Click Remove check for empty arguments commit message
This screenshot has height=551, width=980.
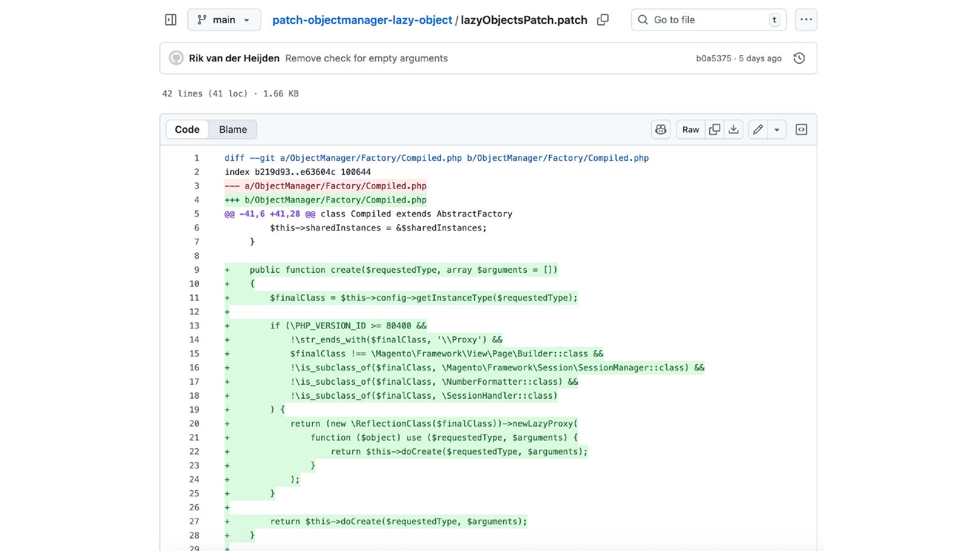tap(366, 58)
